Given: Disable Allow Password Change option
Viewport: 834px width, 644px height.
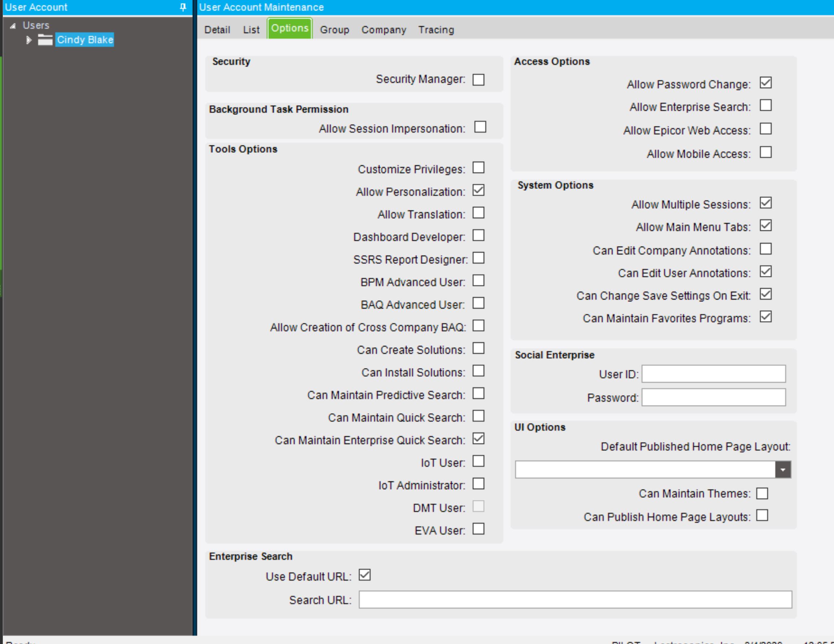Looking at the screenshot, I should (765, 83).
